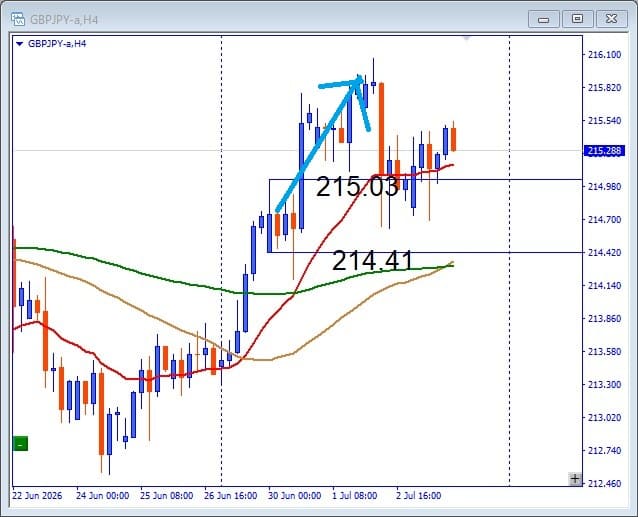Click the 214.700 price scale label

(605, 220)
